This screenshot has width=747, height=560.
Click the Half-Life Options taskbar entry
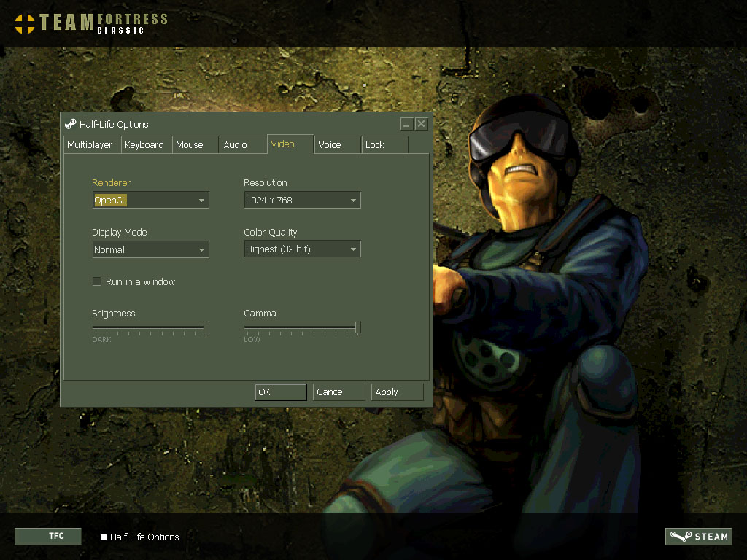click(140, 537)
